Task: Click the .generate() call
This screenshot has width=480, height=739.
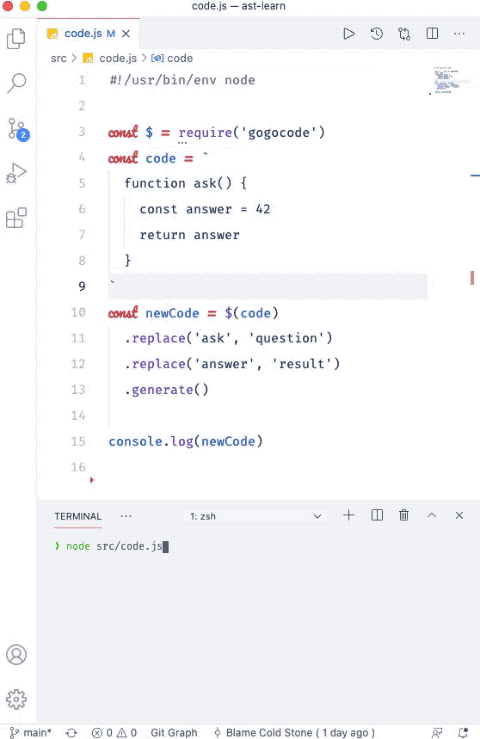Action: 166,389
